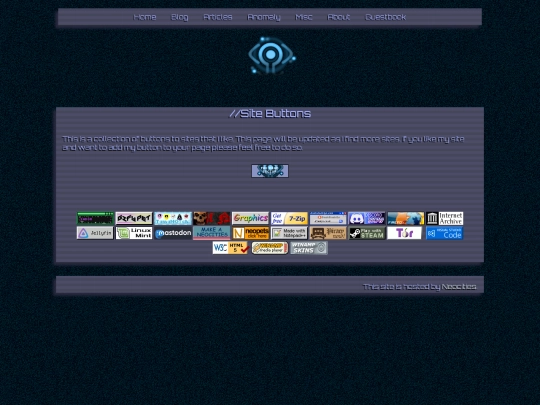The image size is (540, 405).
Task: Open the Misc menu item
Action: pos(304,17)
